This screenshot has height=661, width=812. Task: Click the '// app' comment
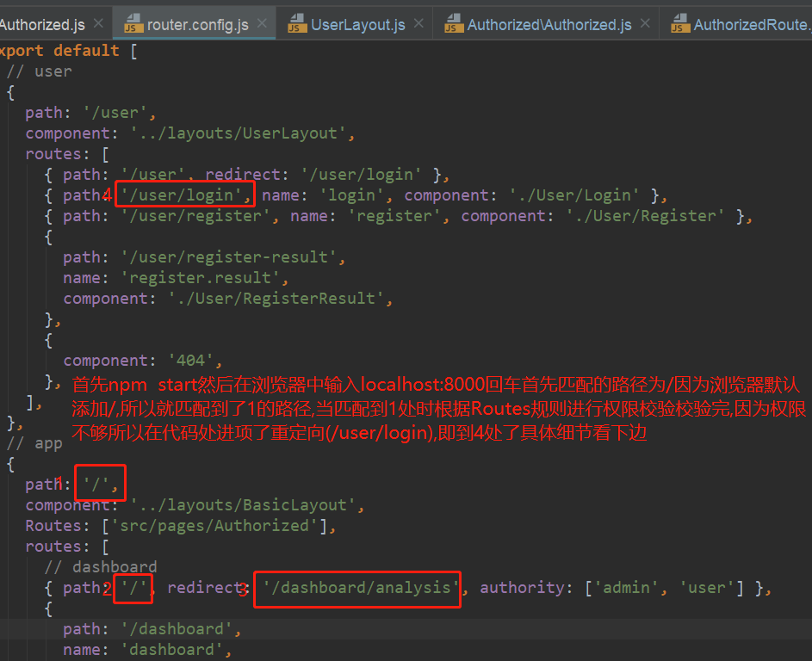pyautogui.click(x=34, y=443)
